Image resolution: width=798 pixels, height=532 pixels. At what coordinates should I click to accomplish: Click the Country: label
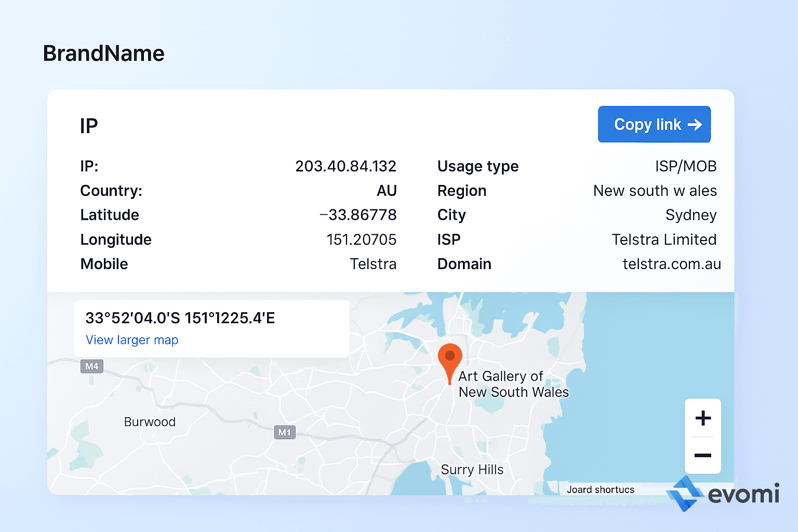point(111,191)
